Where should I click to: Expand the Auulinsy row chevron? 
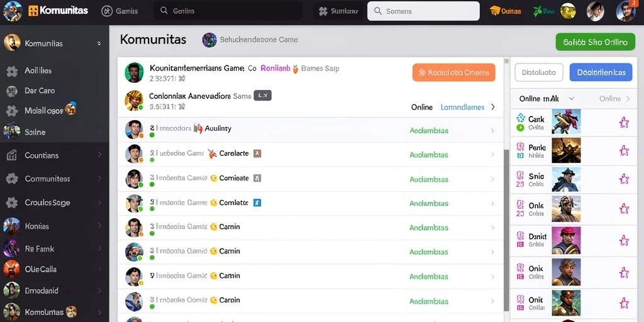click(492, 131)
